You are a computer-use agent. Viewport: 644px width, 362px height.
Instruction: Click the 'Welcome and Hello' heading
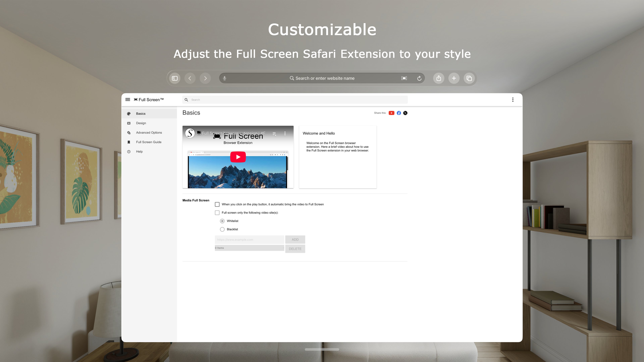[318, 133]
